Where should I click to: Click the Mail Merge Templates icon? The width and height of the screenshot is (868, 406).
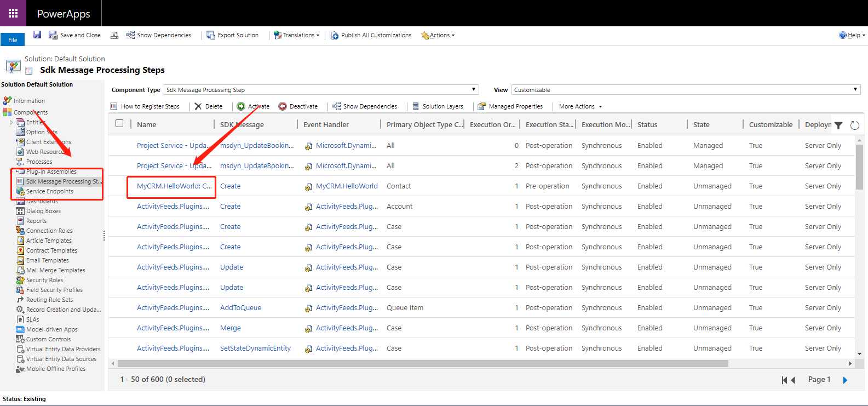pyautogui.click(x=20, y=270)
